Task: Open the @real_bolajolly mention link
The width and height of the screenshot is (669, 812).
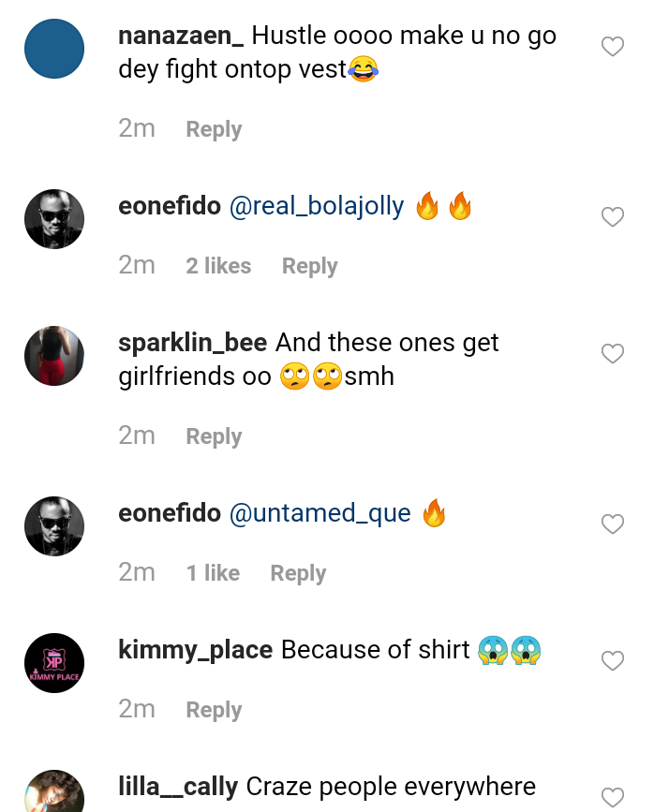Action: pos(317,206)
